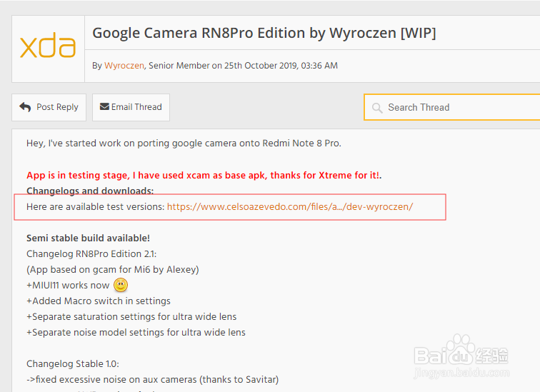
Task: Click the App based on gcam for Mi6 line
Action: (113, 269)
